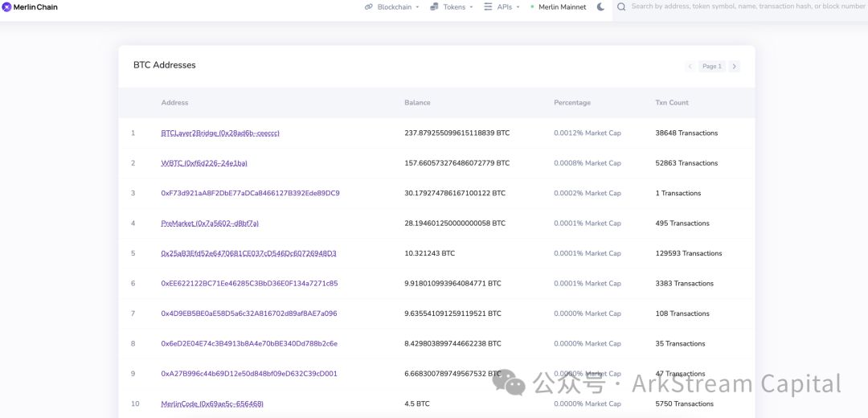Click 0.0012% Market Cap percentage
The height and width of the screenshot is (418, 868).
(x=588, y=133)
